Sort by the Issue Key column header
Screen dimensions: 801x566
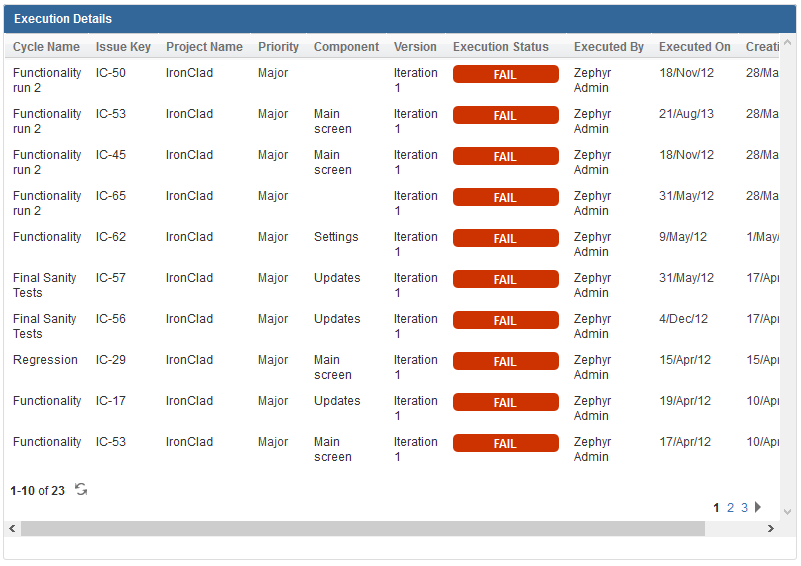[123, 47]
